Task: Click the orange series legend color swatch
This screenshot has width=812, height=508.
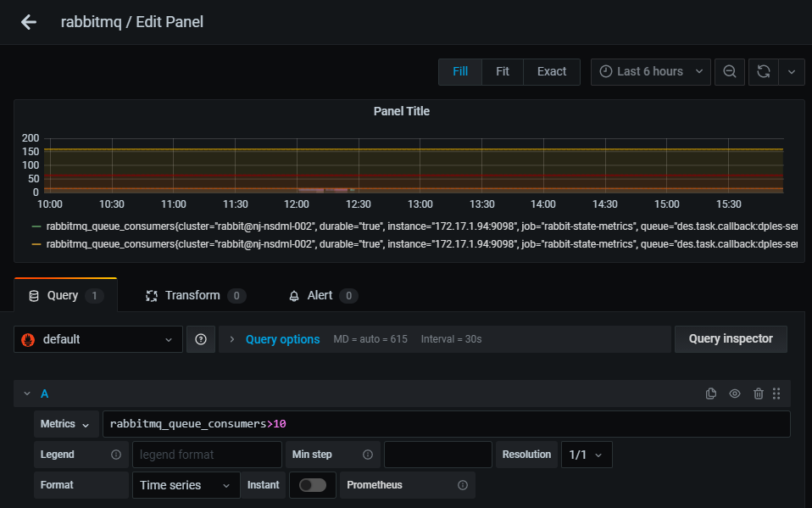Action: point(36,243)
